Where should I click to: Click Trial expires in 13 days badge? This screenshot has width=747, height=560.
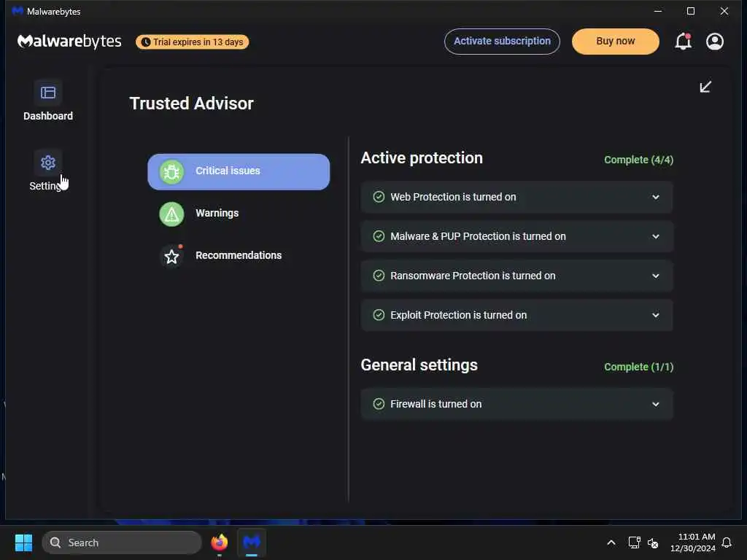193,42
